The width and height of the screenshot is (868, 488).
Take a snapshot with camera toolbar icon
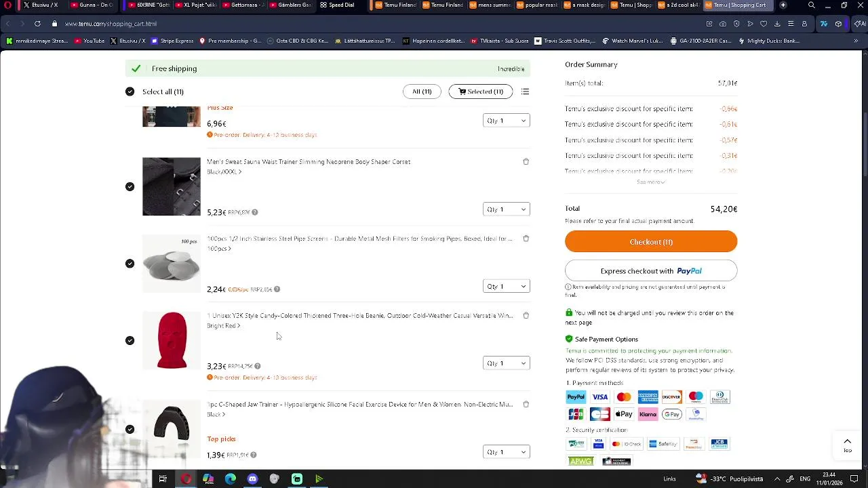[723, 24]
